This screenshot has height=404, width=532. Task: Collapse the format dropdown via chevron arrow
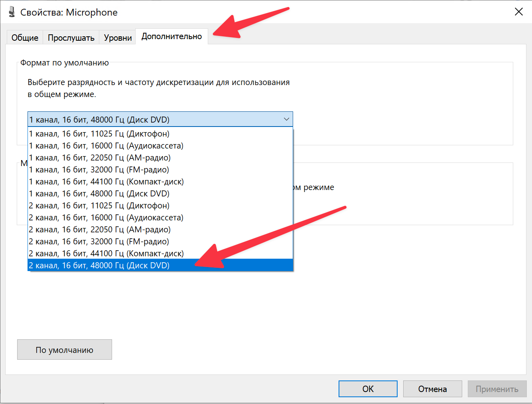tap(286, 119)
